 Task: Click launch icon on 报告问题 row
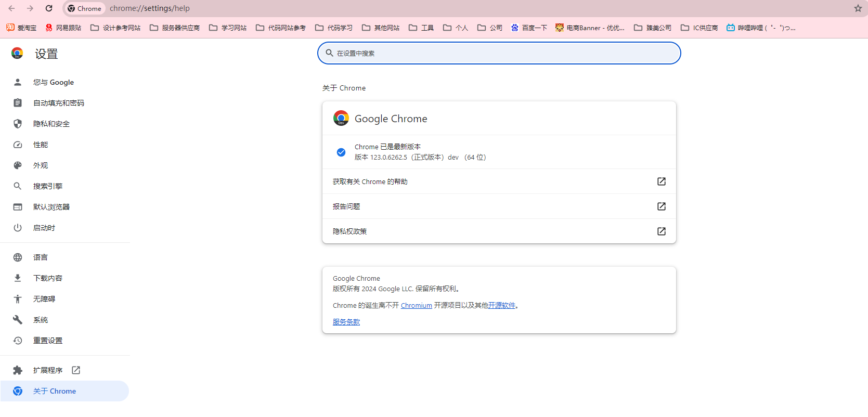[x=662, y=206]
